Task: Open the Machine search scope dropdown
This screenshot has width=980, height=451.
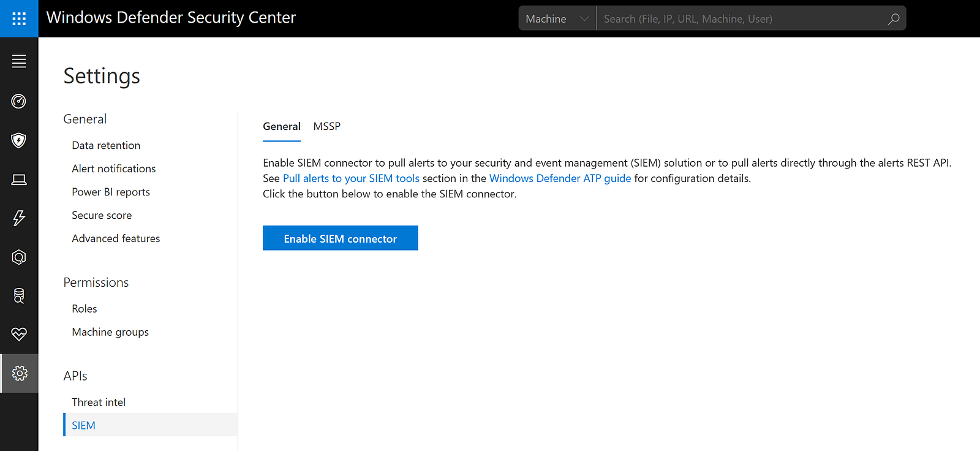Action: coord(557,19)
